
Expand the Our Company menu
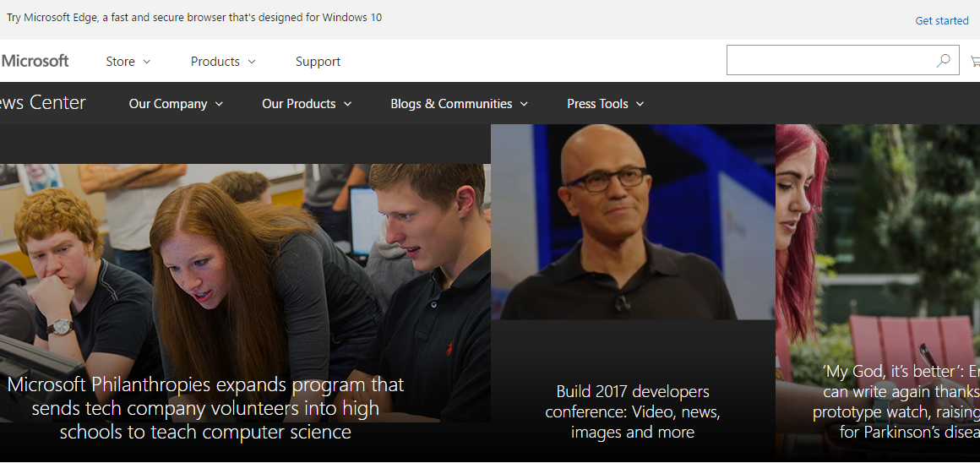(x=176, y=104)
